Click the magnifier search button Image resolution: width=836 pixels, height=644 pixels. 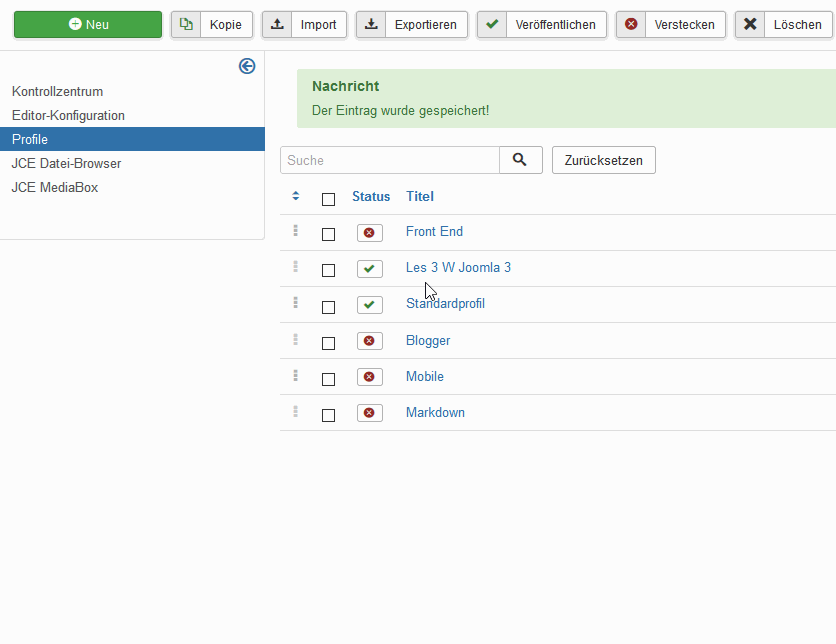[520, 160]
